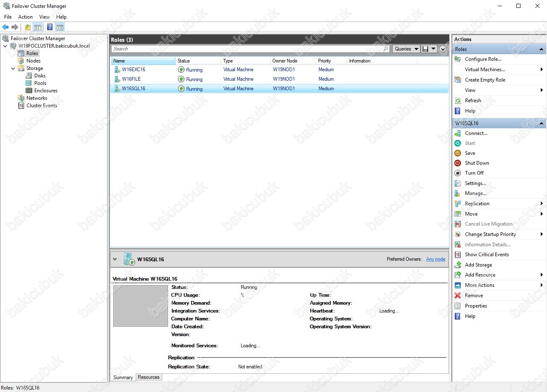Sort roles by the Status column header
Screen dimensions: 547x392
[198, 61]
